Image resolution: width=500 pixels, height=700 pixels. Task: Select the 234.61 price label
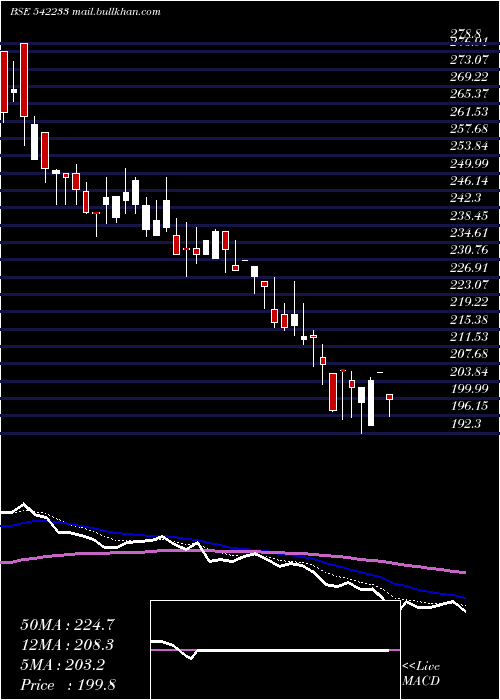[x=469, y=233]
